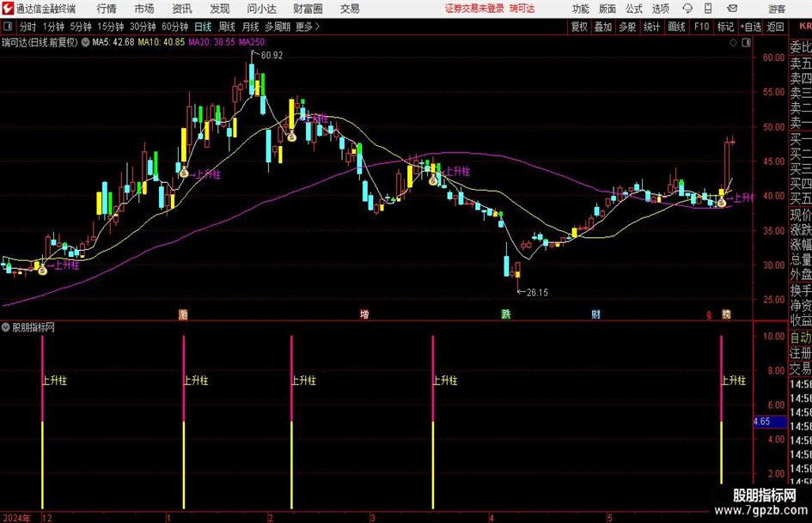
Task: Click the 证券交易未登录 login link
Action: (x=474, y=9)
